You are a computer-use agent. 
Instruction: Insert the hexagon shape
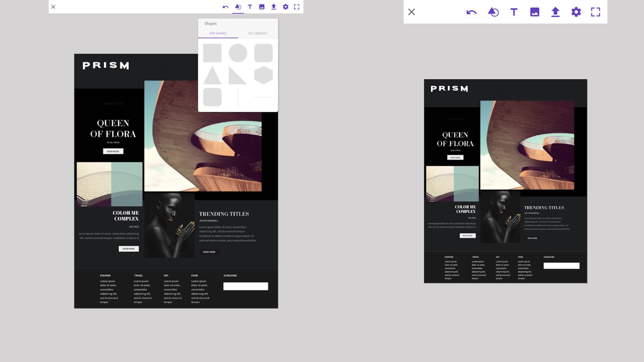[264, 75]
